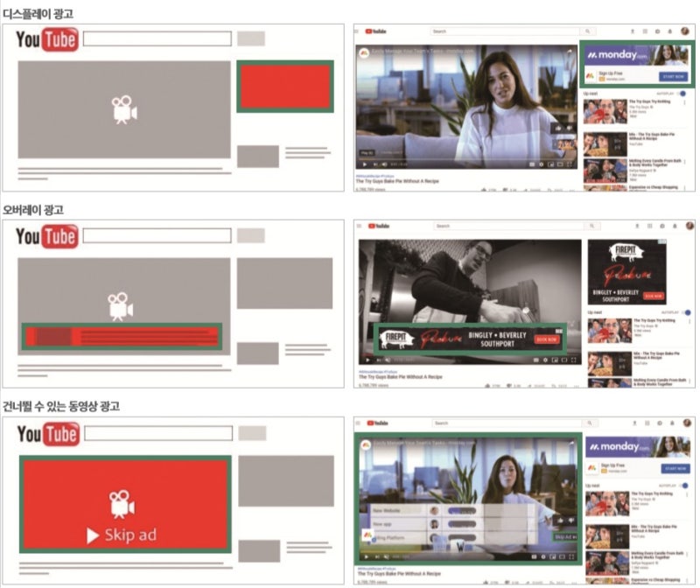This screenshot has height=588, width=700.
Task: Click START NOW button in skippable ad screenshot
Action: [x=675, y=469]
